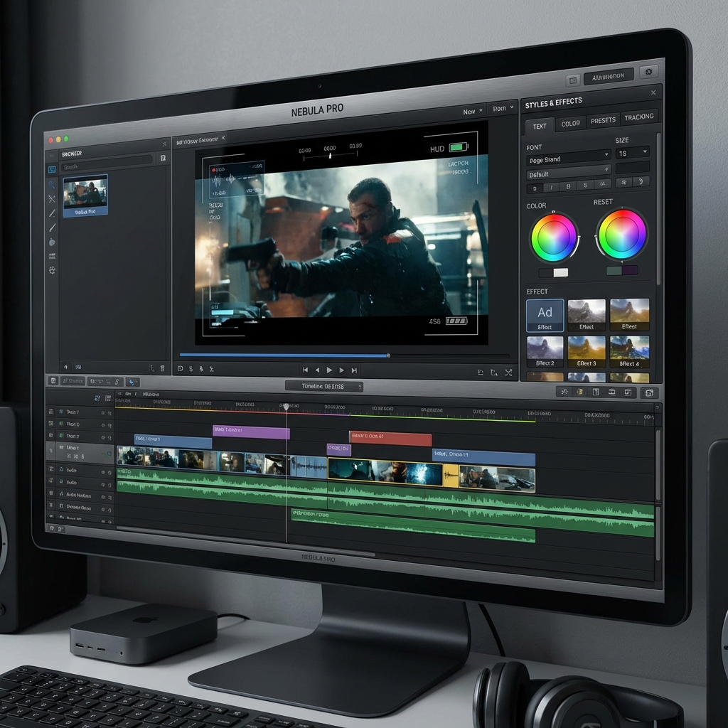
Task: Select the blue arrow selection tool
Action: (52, 184)
